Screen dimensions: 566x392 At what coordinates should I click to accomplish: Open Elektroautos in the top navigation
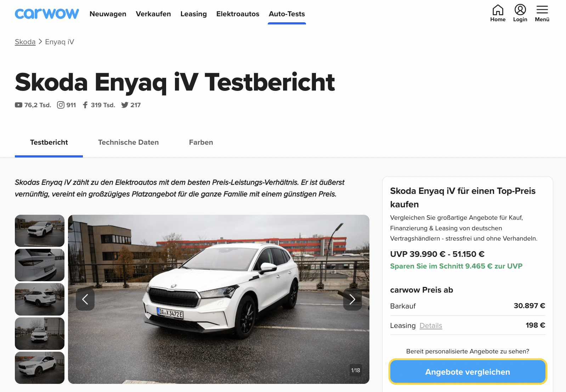click(x=238, y=14)
